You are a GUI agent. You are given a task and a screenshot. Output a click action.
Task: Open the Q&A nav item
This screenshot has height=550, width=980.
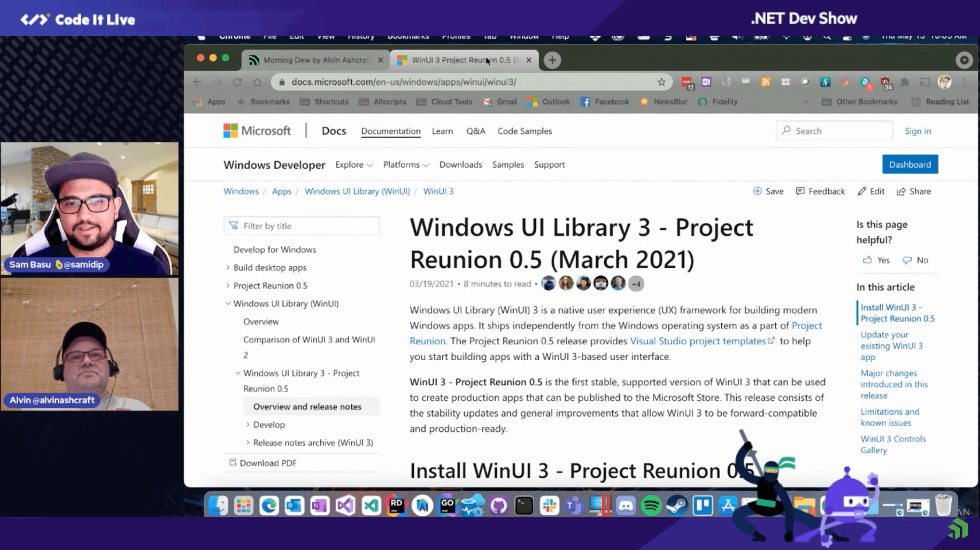coord(476,131)
